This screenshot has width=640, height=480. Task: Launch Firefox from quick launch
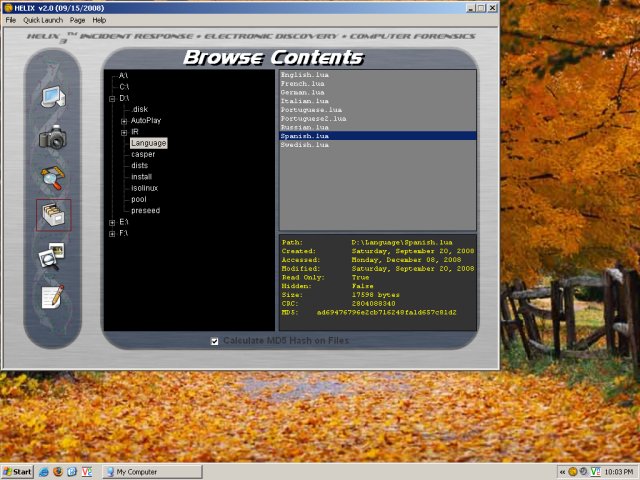pos(58,472)
